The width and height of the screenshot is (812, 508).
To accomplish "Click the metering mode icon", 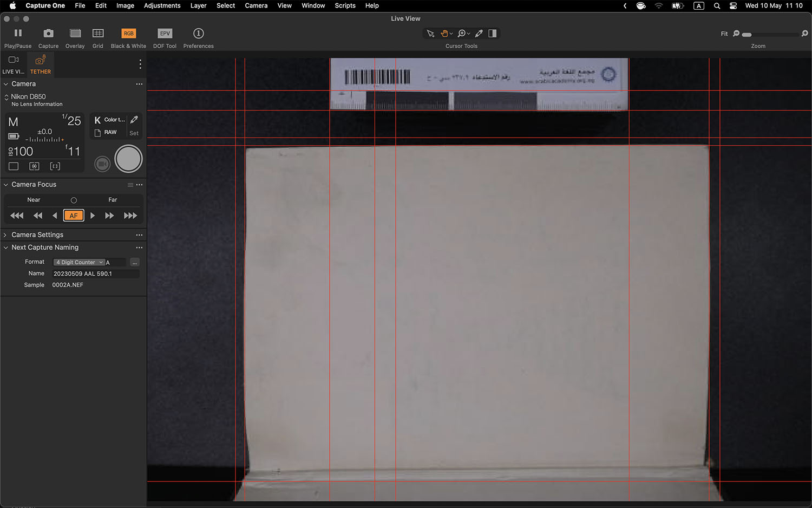I will point(35,166).
